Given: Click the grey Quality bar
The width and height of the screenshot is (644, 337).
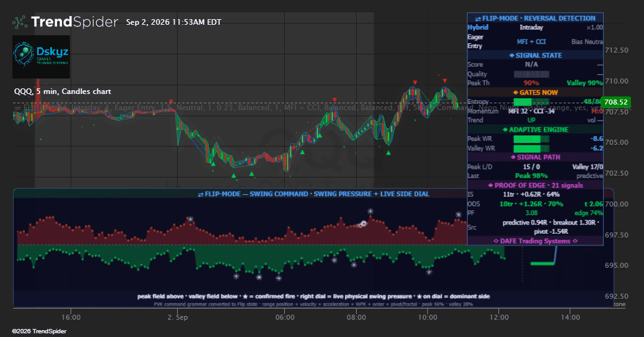Looking at the screenshot, I should pos(531,74).
